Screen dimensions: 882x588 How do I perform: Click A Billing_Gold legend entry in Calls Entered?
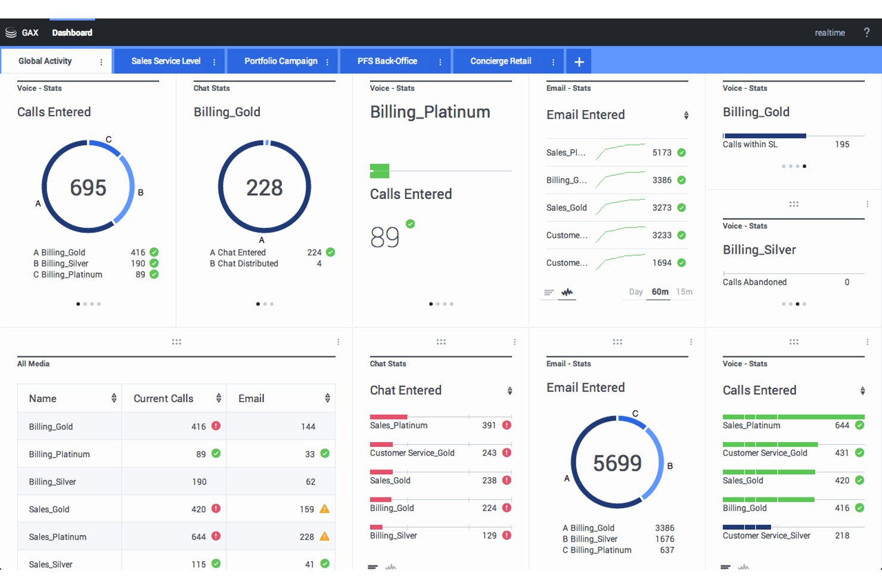pyautogui.click(x=95, y=253)
